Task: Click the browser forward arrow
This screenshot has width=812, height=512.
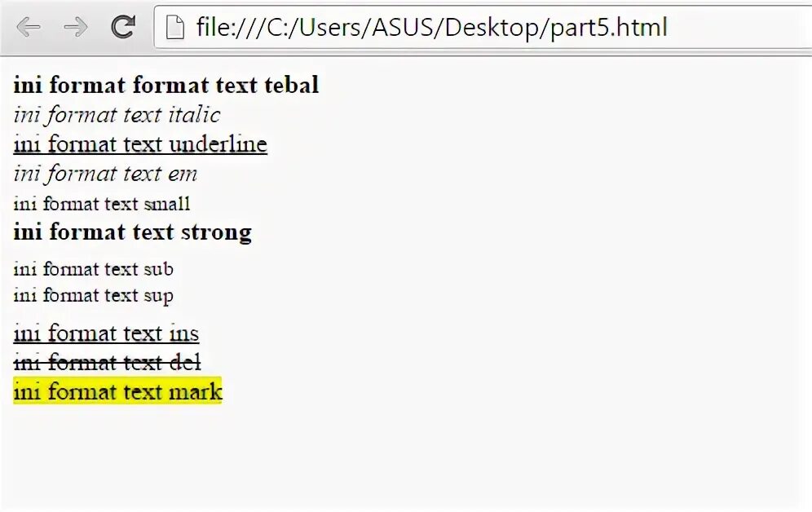Action: click(76, 27)
